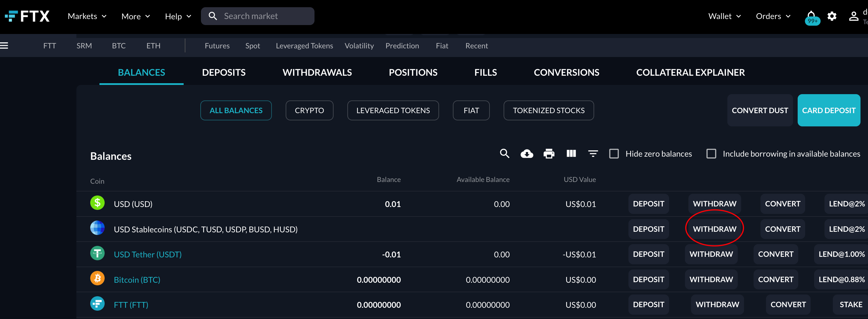Open the USD Tether (USDT) link

pyautogui.click(x=148, y=255)
